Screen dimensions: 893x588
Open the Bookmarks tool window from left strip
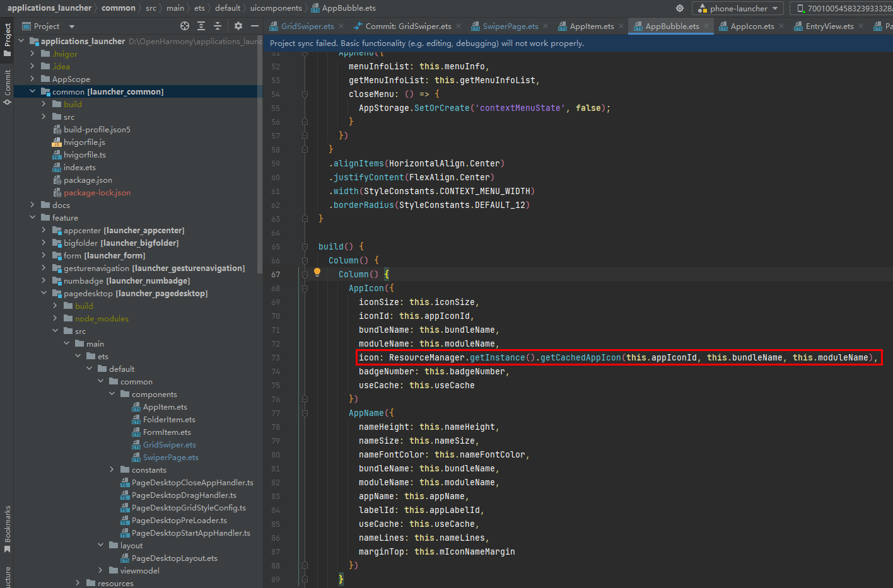click(7, 529)
